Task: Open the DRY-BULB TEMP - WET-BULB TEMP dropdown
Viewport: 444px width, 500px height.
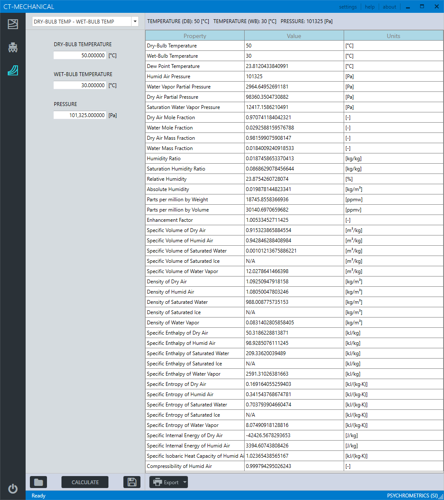Action: point(85,21)
